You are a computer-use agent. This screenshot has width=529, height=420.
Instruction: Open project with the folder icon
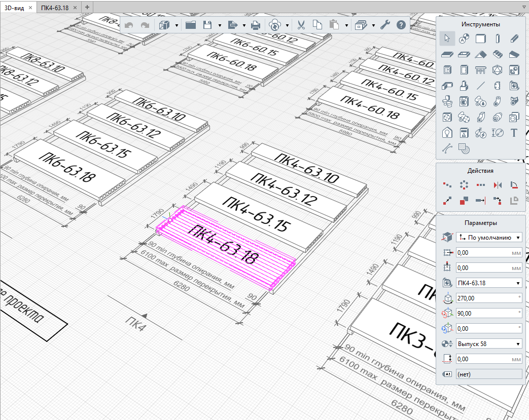pyautogui.click(x=191, y=25)
